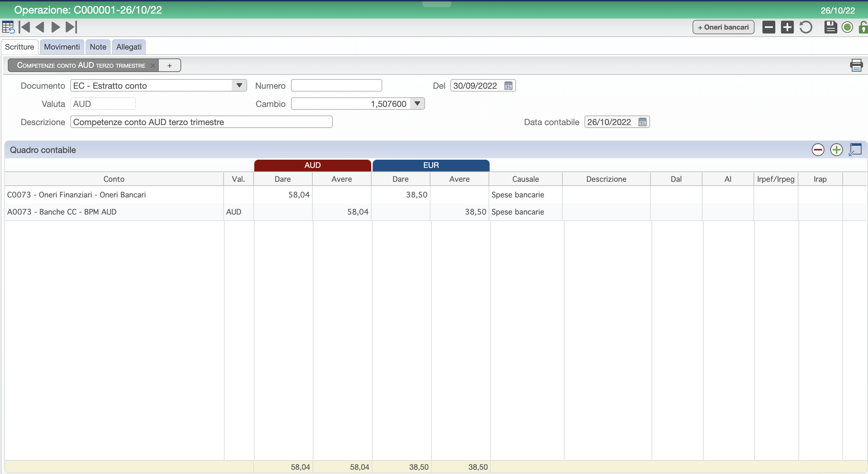This screenshot has width=868, height=474.
Task: Select row C0073 - Oneri Finanziari
Action: click(436, 195)
